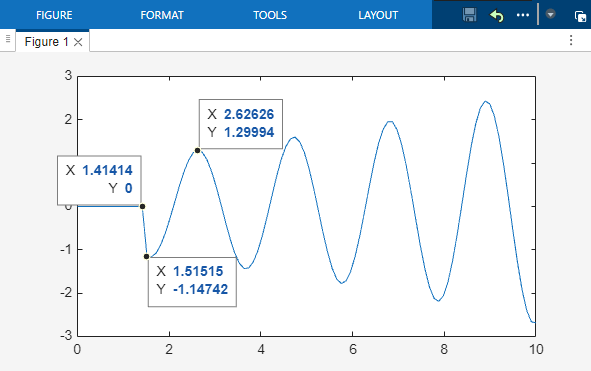The height and width of the screenshot is (371, 591).
Task: Click the data point marker at Y 1.29994
Action: click(198, 150)
